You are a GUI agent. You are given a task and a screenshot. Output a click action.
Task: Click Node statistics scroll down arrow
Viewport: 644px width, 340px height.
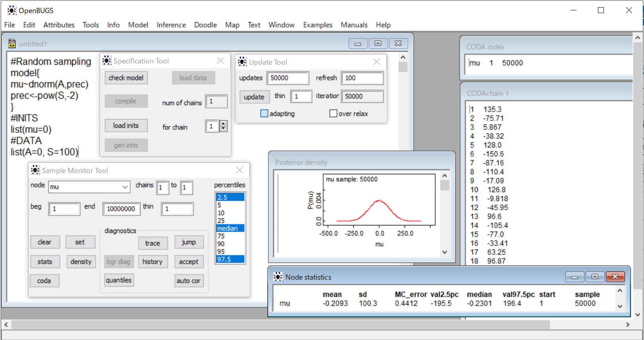click(619, 306)
